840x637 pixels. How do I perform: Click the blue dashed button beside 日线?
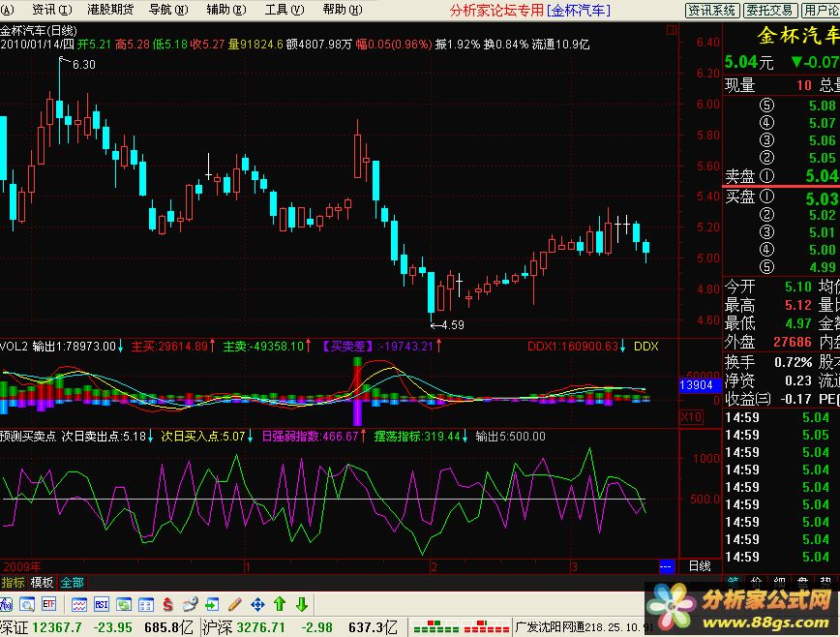pyautogui.click(x=666, y=566)
